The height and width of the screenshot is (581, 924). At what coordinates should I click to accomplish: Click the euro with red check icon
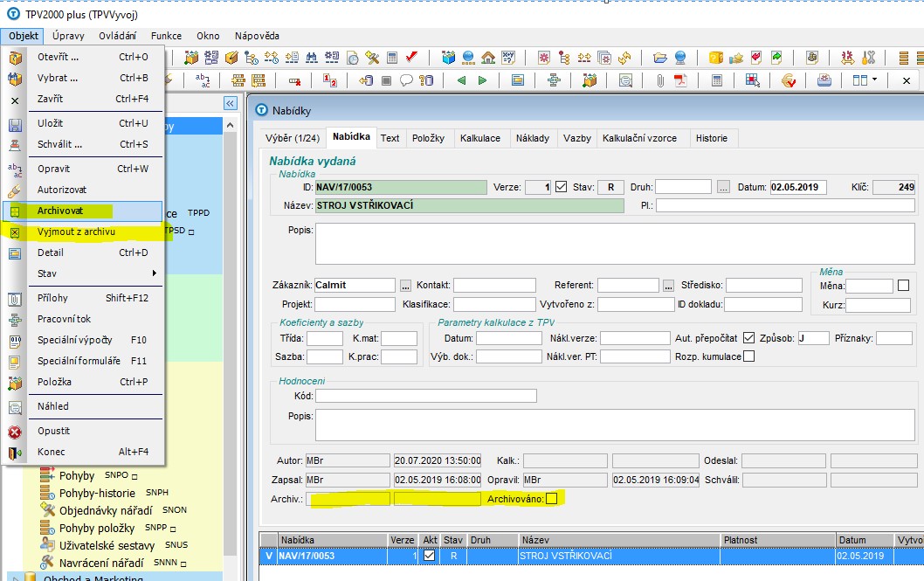point(789,80)
